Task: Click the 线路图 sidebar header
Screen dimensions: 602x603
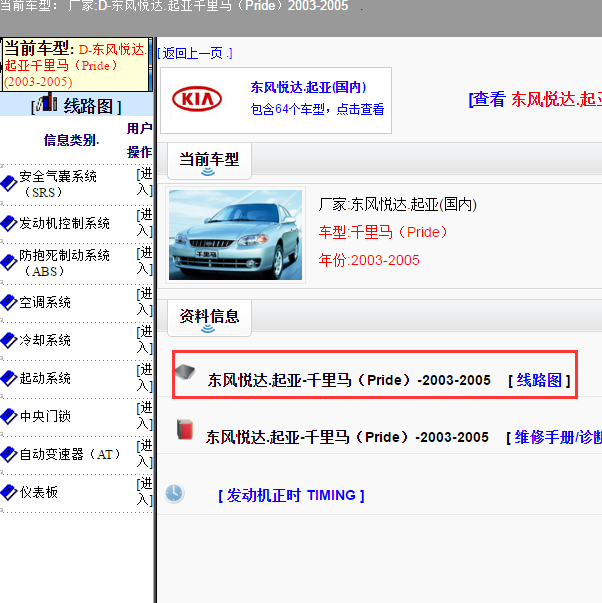Action: coord(76,105)
